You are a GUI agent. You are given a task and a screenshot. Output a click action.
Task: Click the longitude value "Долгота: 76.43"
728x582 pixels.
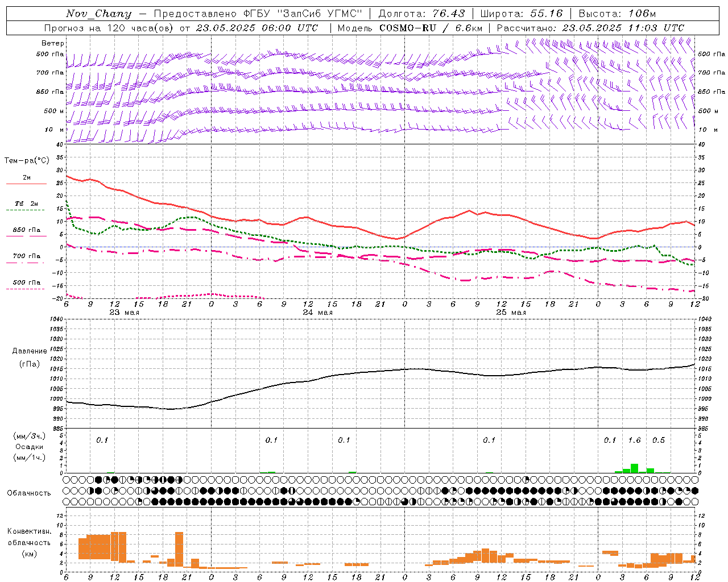click(x=421, y=14)
